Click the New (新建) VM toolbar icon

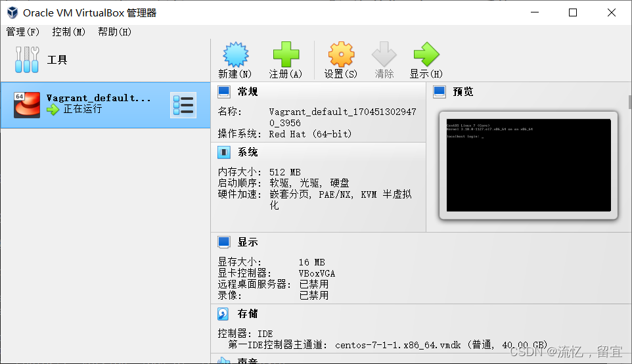(x=235, y=54)
